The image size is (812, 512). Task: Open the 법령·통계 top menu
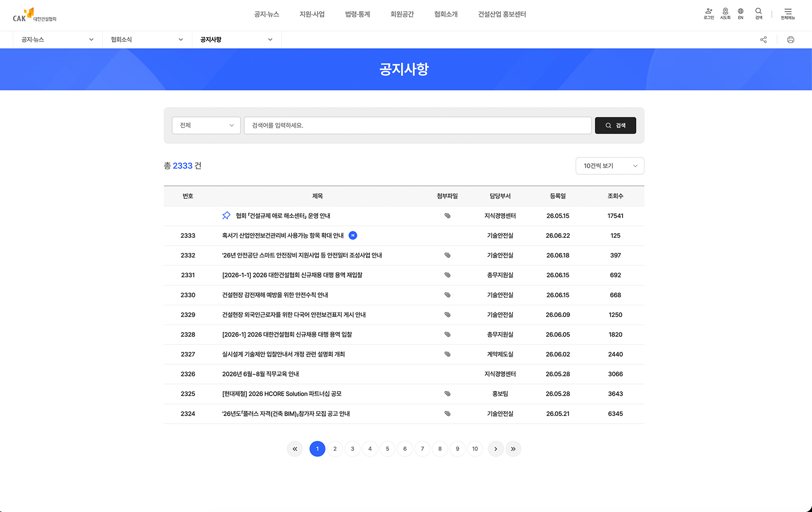click(358, 14)
